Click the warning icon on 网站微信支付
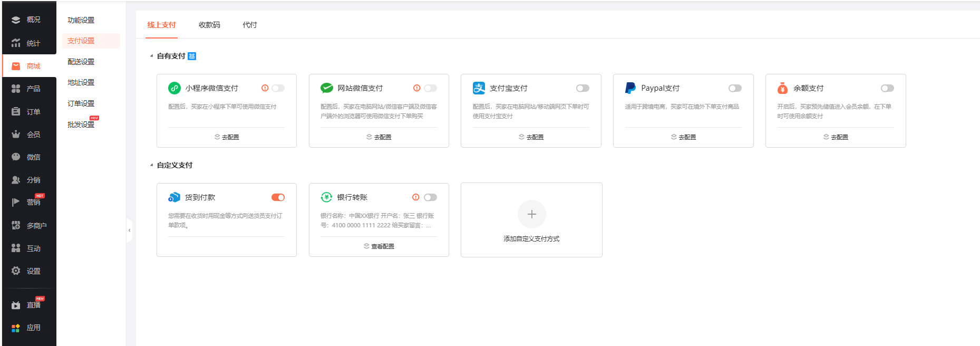This screenshot has width=980, height=346. click(417, 88)
